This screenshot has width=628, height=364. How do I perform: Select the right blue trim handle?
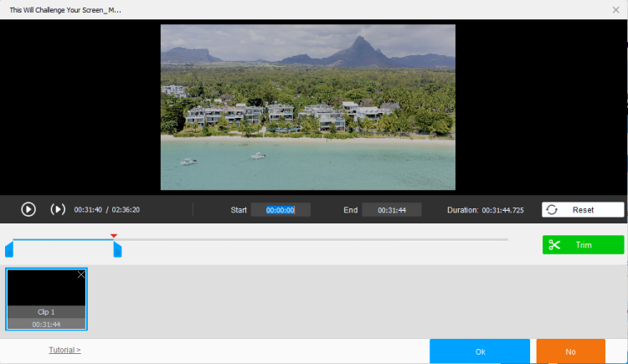coord(117,249)
